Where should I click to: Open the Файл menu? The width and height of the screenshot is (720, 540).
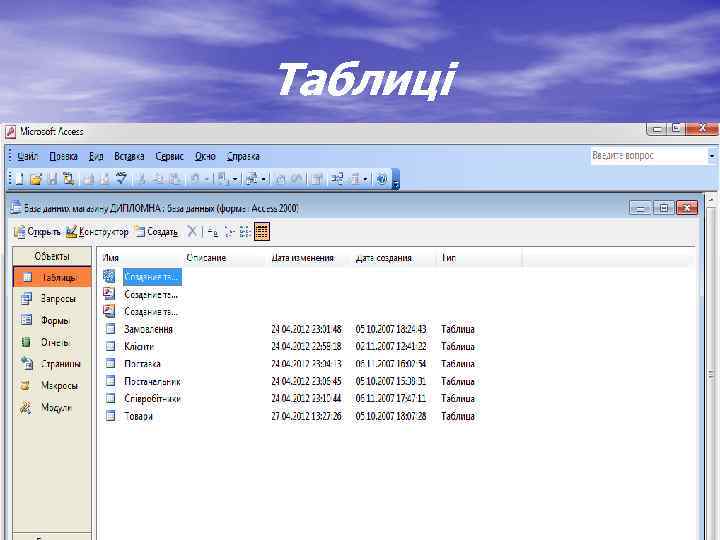[28, 156]
